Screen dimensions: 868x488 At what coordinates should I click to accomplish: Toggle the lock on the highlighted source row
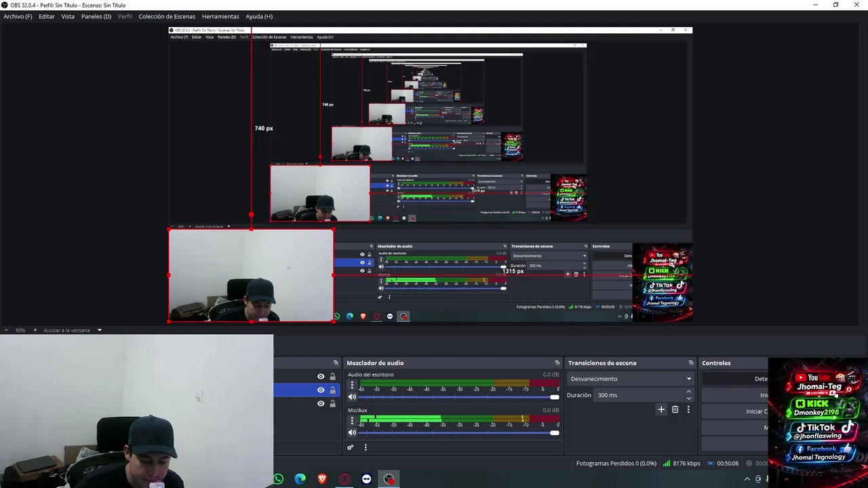click(332, 390)
